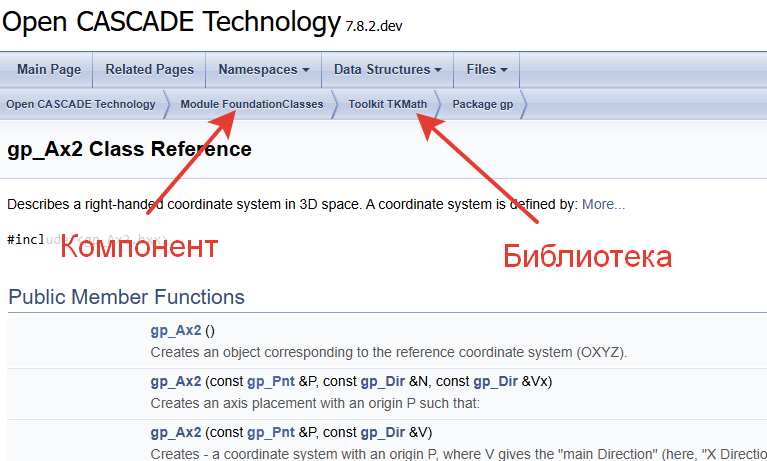Expand the Namespaces dropdown menu
767x461 pixels.
pyautogui.click(x=264, y=69)
